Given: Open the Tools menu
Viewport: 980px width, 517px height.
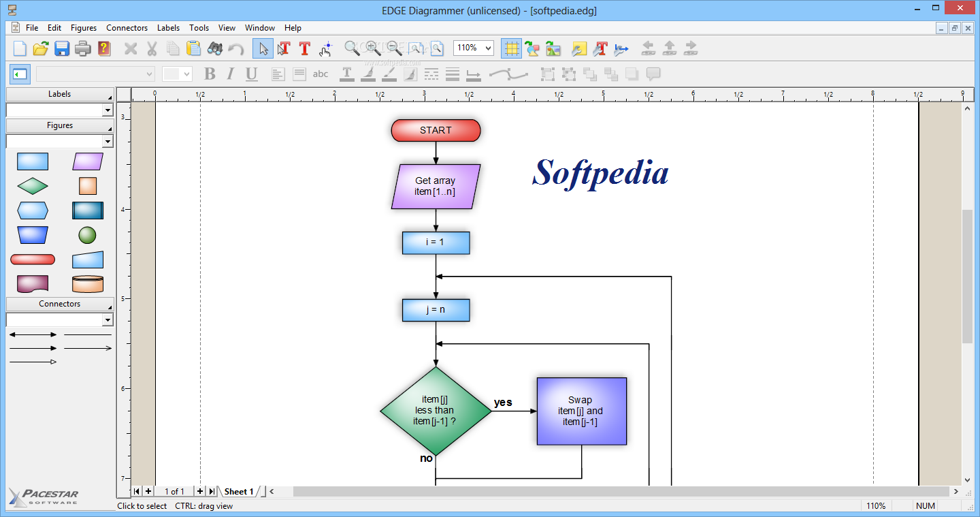Looking at the screenshot, I should [199, 28].
